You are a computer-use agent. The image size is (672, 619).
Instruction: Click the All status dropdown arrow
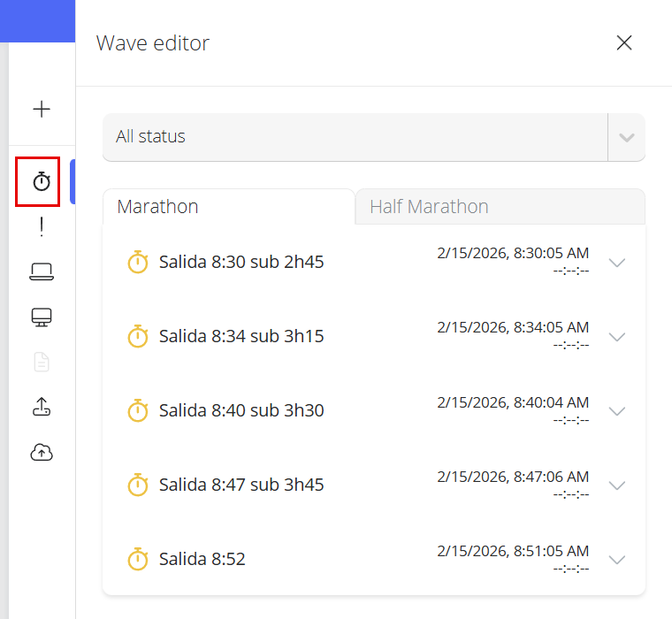[627, 137]
